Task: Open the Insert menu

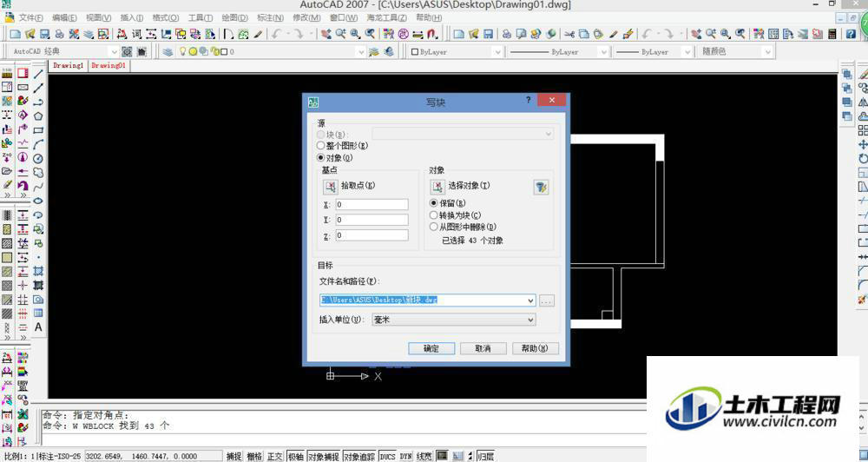Action: 132,17
